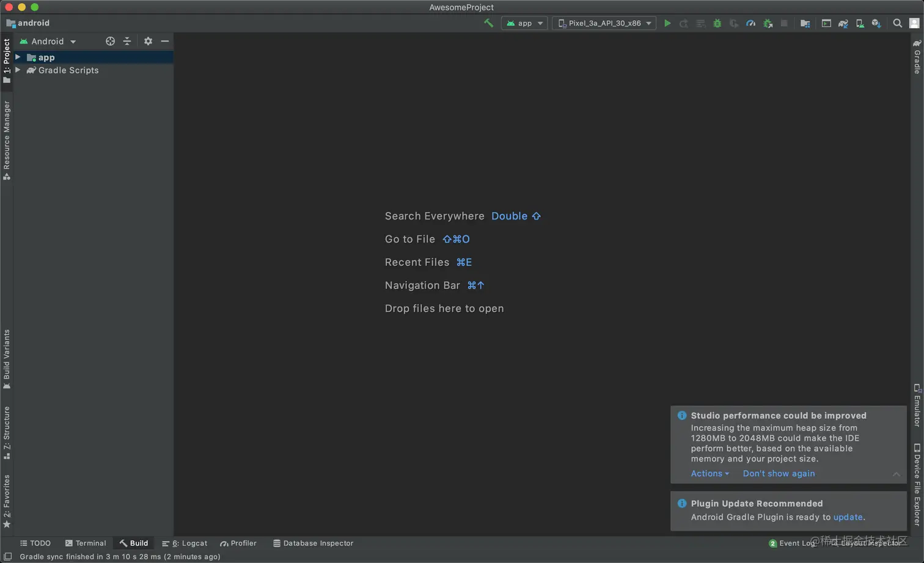Open the Terminal tool window

point(86,543)
